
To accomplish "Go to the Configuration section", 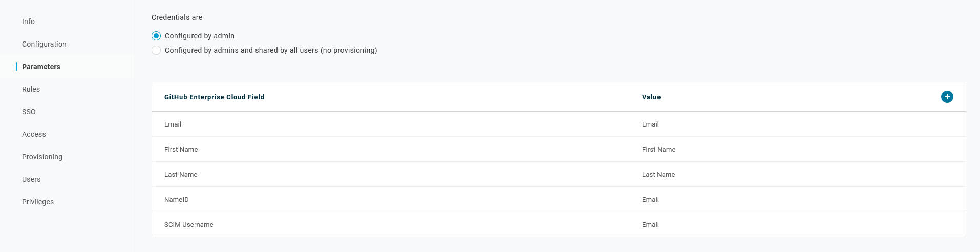I will pos(44,44).
